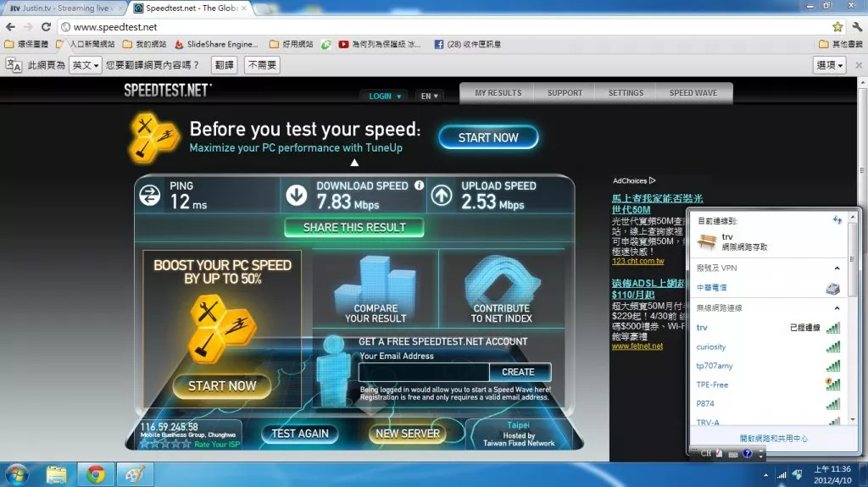This screenshot has height=487, width=868.
Task: Click the ping arrows icon
Action: 149,195
